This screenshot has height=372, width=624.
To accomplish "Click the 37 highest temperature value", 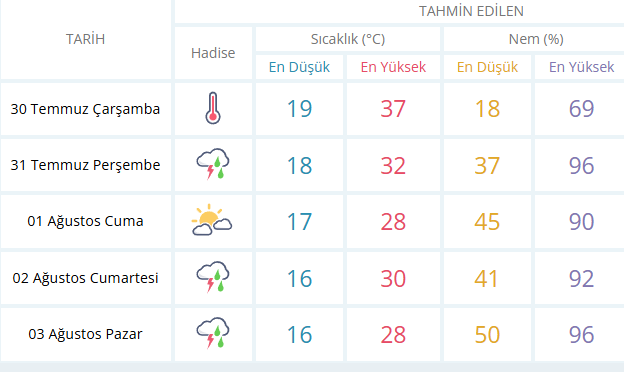I will click(393, 109).
